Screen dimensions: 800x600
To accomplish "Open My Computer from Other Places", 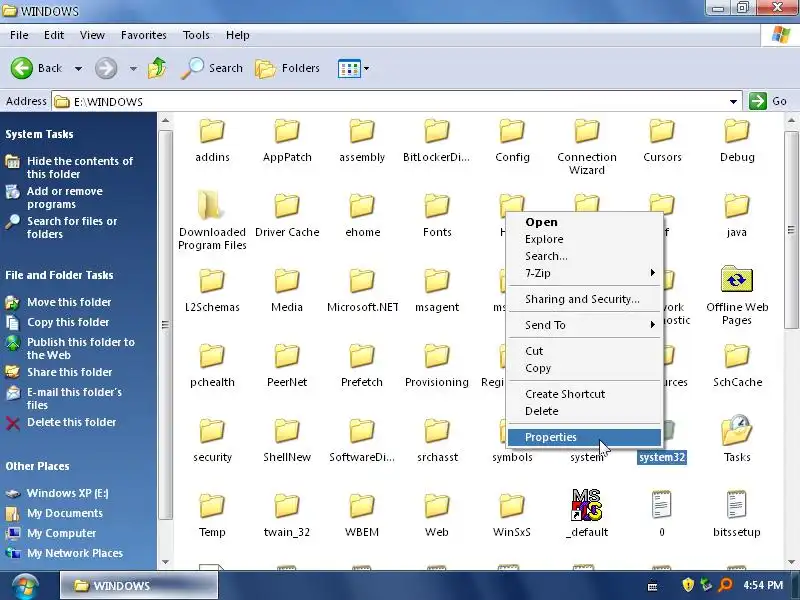I will (61, 533).
